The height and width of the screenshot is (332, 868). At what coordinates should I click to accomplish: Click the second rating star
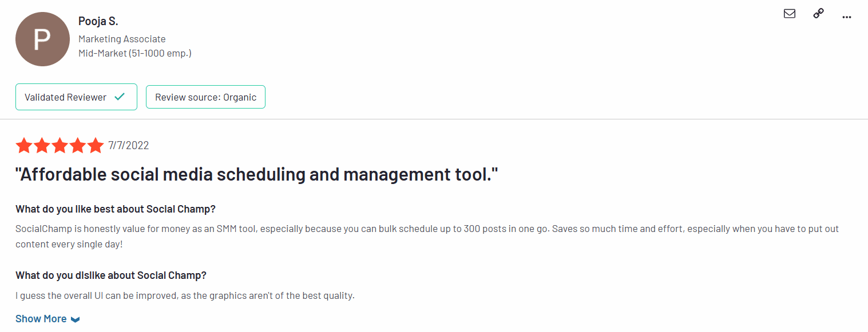(42, 146)
